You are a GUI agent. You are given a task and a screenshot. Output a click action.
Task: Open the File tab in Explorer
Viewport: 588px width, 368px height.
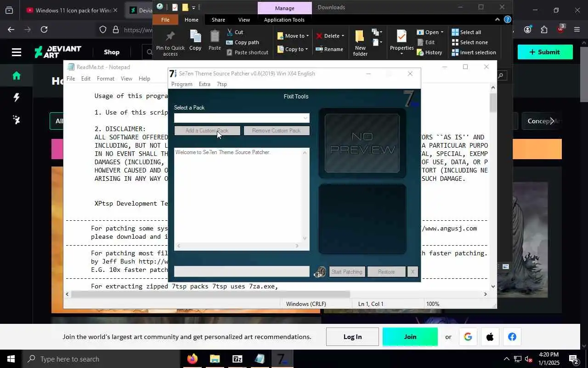tap(165, 20)
